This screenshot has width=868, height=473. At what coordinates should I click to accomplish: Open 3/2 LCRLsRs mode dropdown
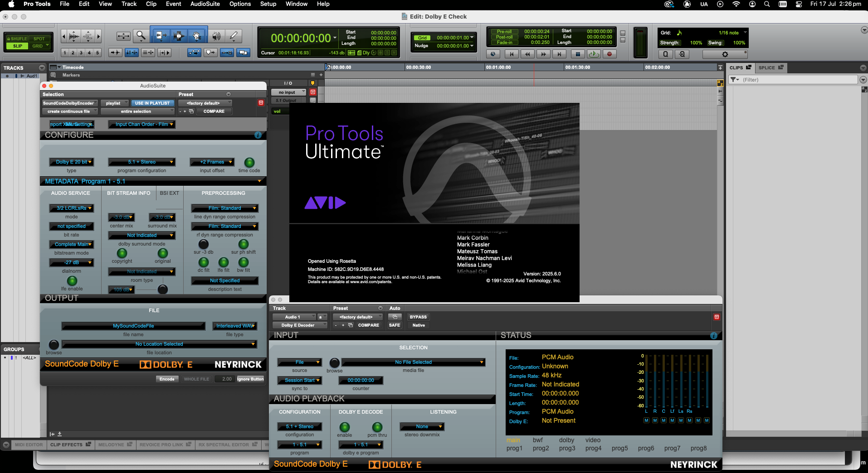pyautogui.click(x=71, y=208)
